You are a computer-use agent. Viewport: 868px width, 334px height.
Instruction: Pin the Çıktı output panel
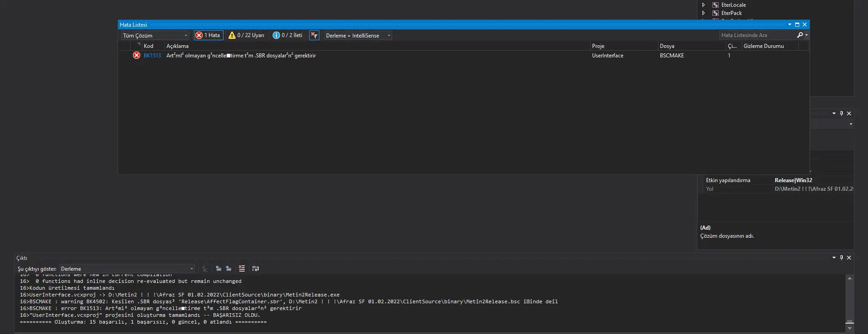(841, 258)
